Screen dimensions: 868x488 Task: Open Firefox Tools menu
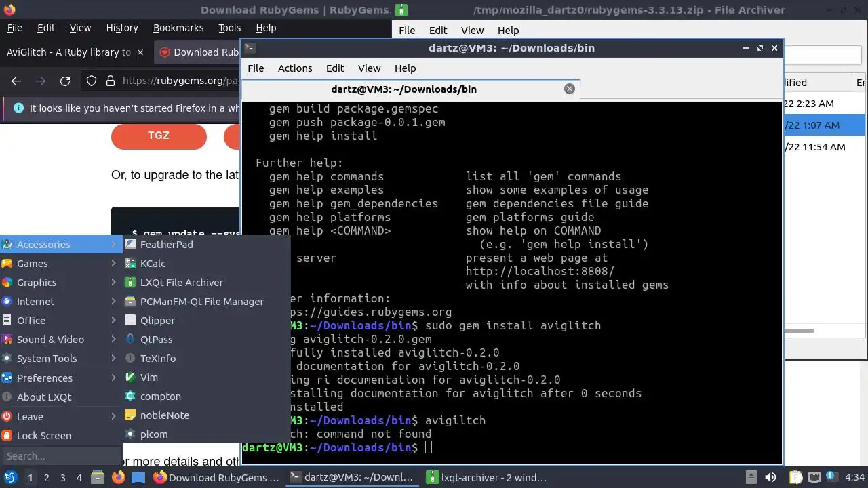[229, 28]
